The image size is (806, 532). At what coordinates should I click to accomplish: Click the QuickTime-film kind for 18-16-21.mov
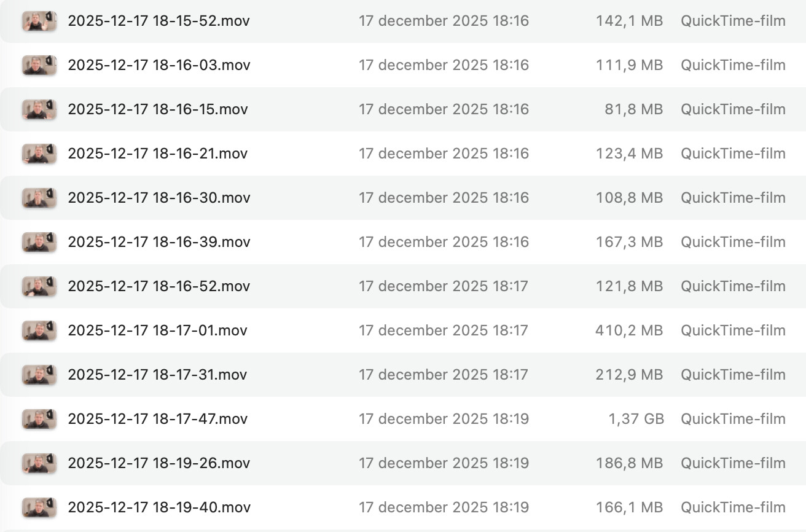[x=733, y=154]
